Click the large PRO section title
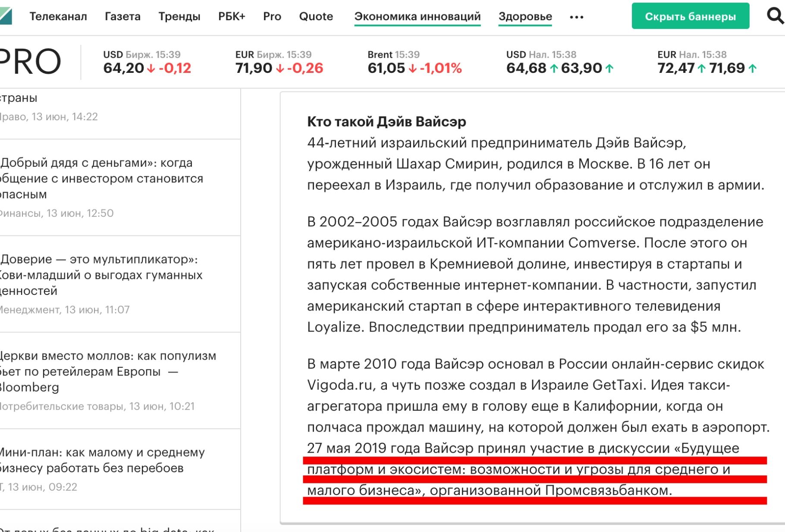 [30, 62]
